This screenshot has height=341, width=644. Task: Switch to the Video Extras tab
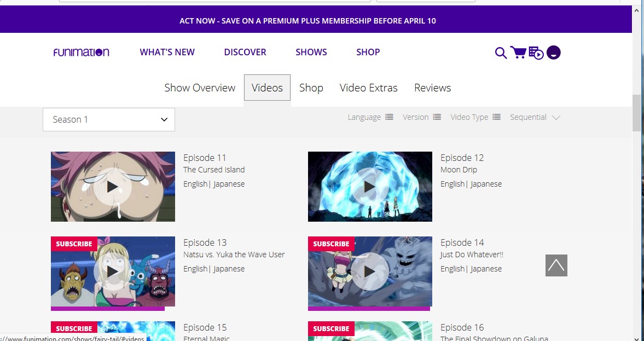[368, 88]
